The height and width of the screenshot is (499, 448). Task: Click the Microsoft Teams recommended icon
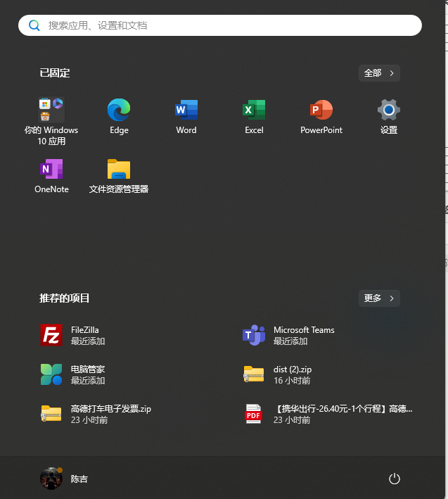(254, 335)
